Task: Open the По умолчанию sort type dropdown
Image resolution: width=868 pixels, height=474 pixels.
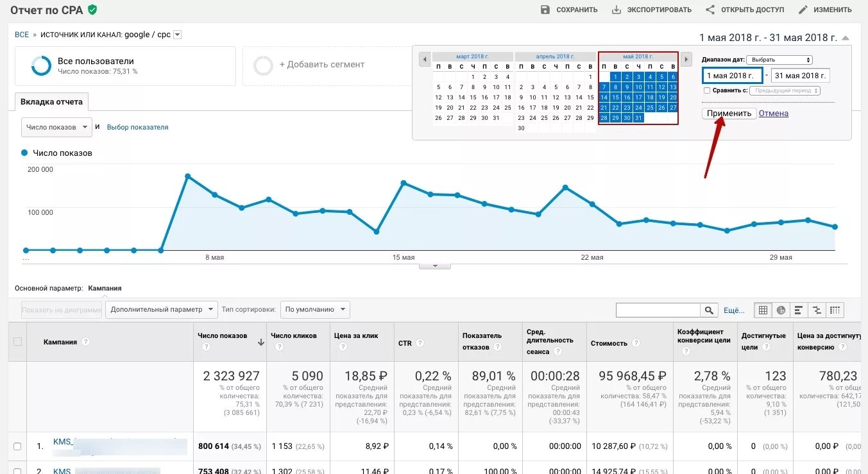Action: [x=315, y=309]
